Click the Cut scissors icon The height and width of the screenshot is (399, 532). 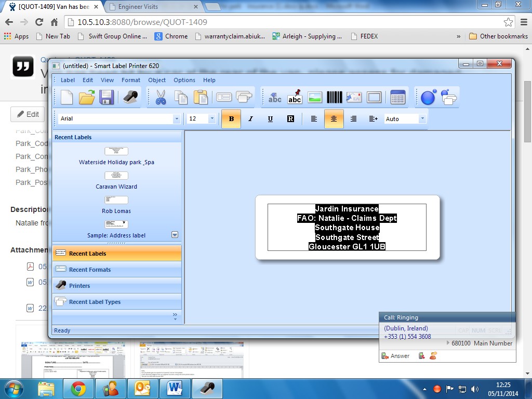161,97
